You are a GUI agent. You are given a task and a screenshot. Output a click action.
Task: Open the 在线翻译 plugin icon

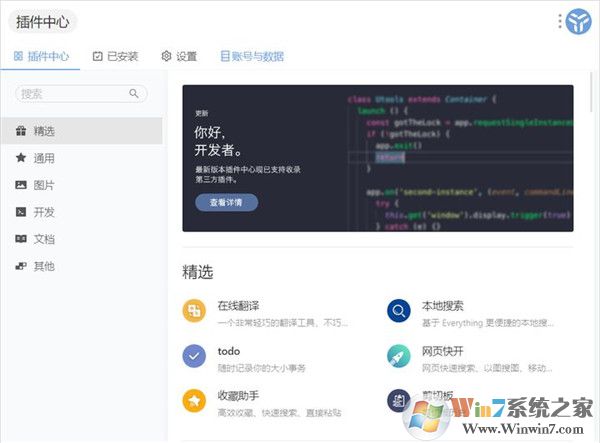(x=194, y=311)
